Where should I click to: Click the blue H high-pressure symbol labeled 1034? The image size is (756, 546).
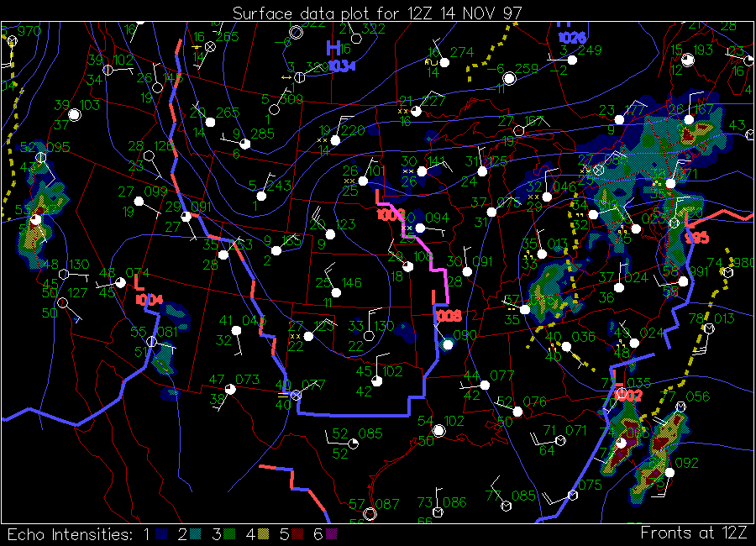coord(334,49)
